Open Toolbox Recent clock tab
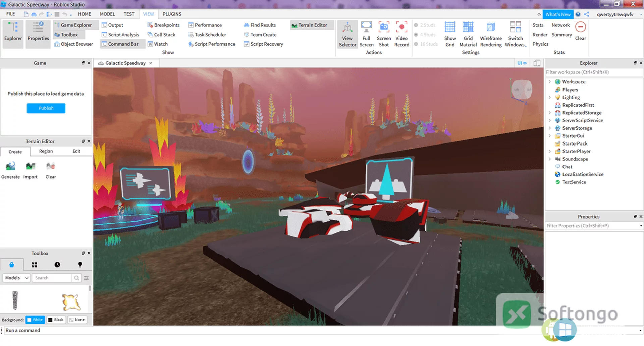 pos(57,265)
